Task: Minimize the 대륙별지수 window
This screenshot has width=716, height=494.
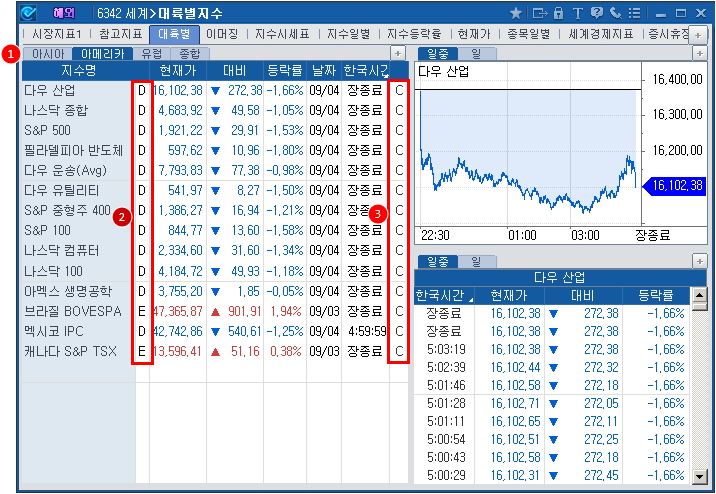Action: 660,14
